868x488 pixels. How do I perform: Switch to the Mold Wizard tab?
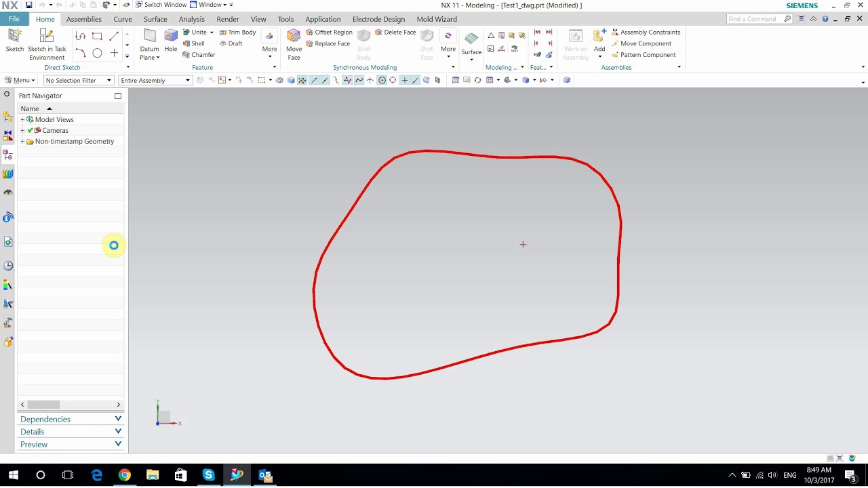(x=437, y=19)
